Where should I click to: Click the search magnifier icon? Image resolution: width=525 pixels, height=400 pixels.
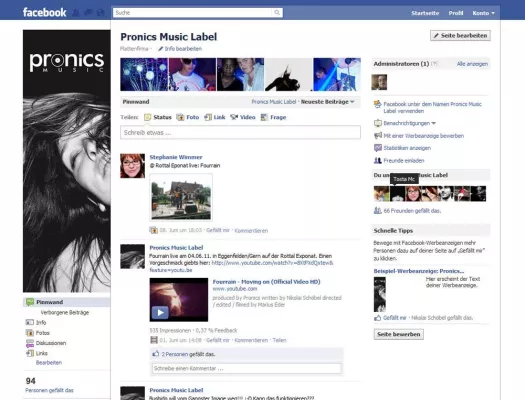[x=277, y=12]
